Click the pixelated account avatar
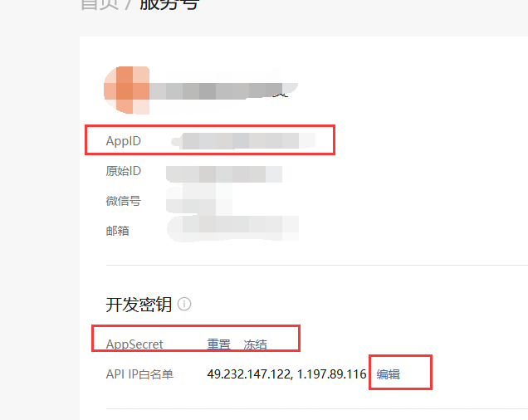The image size is (528, 420). point(127,90)
